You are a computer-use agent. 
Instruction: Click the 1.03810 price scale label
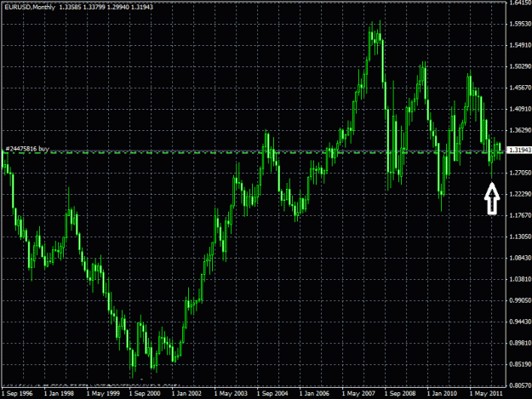(x=520, y=279)
